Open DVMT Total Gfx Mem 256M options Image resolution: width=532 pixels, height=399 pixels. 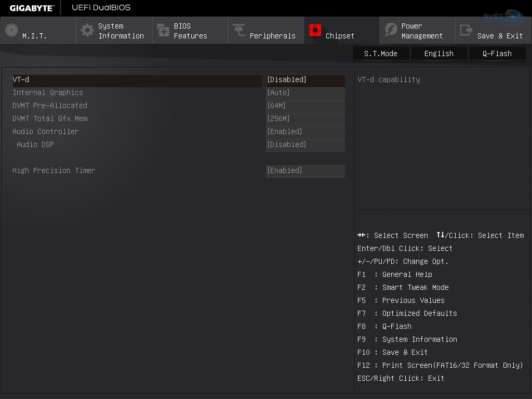click(x=305, y=119)
